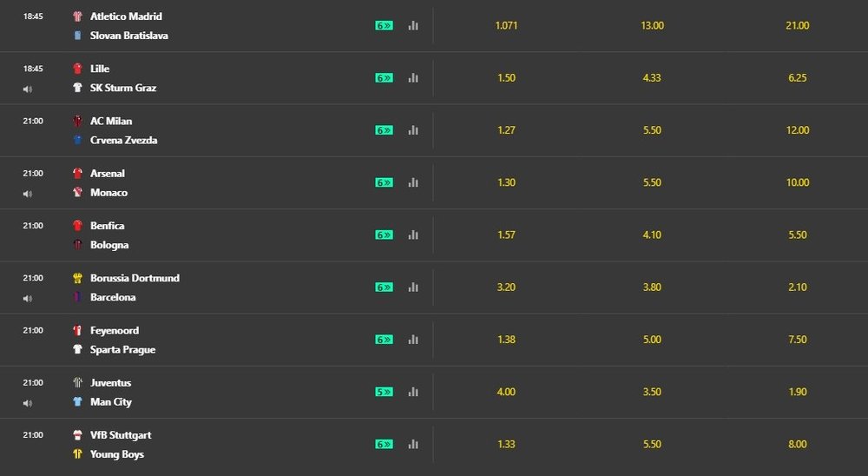
Task: Select Atletico Madrid win odds 1.071
Action: tap(506, 25)
